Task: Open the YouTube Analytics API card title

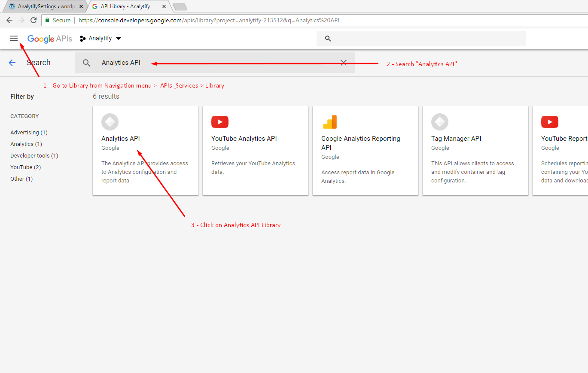Action: coord(244,139)
